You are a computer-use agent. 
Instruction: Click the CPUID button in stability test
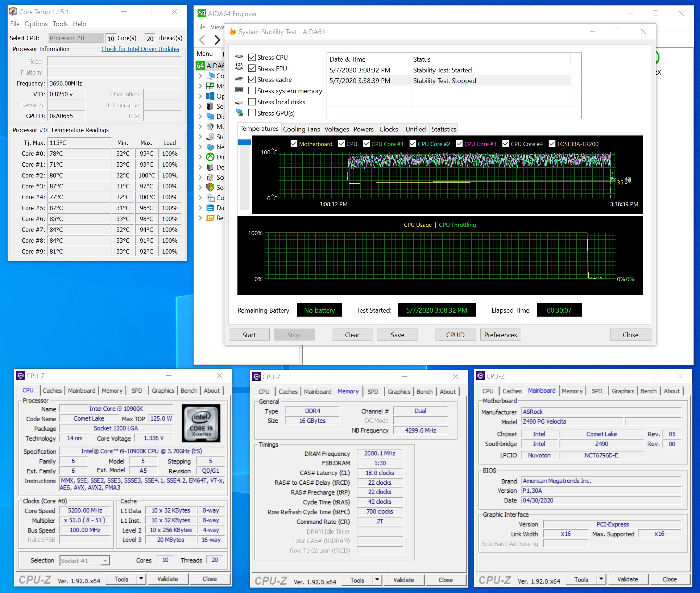click(455, 335)
